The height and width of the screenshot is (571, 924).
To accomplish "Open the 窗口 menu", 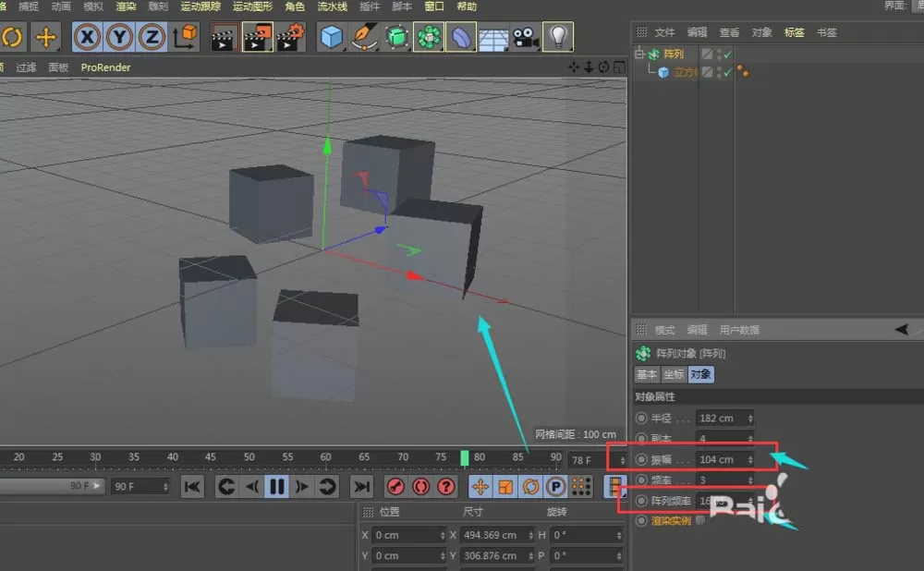I will click(x=433, y=6).
